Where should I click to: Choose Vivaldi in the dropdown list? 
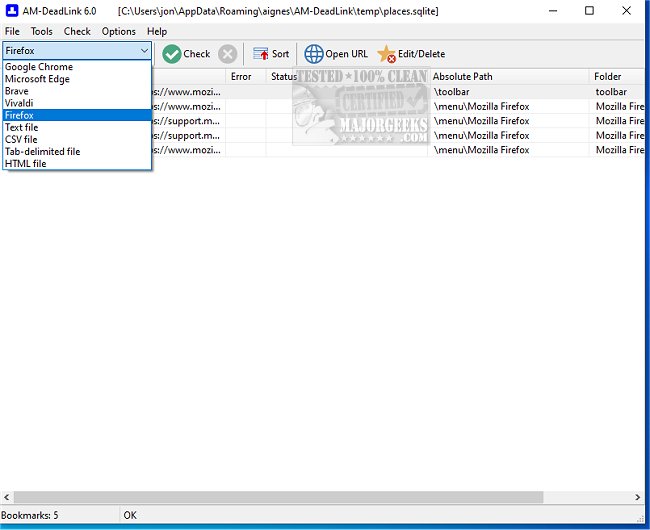[77, 103]
